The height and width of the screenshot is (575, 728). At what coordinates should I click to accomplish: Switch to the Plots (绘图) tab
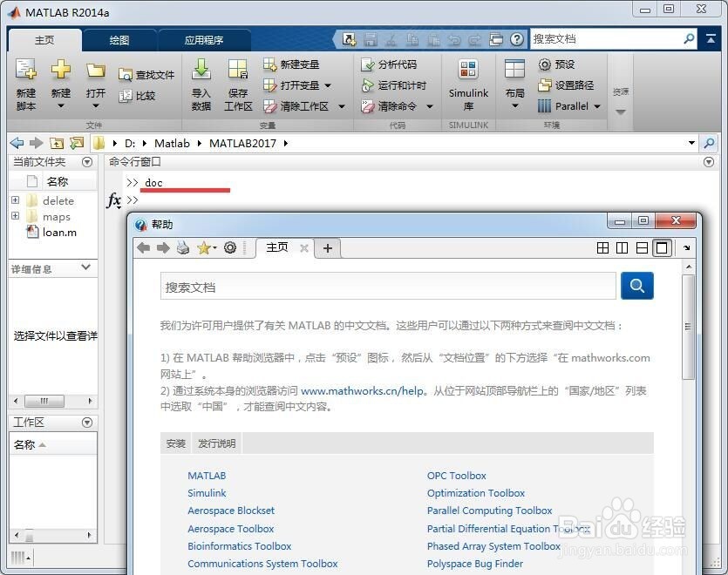119,40
